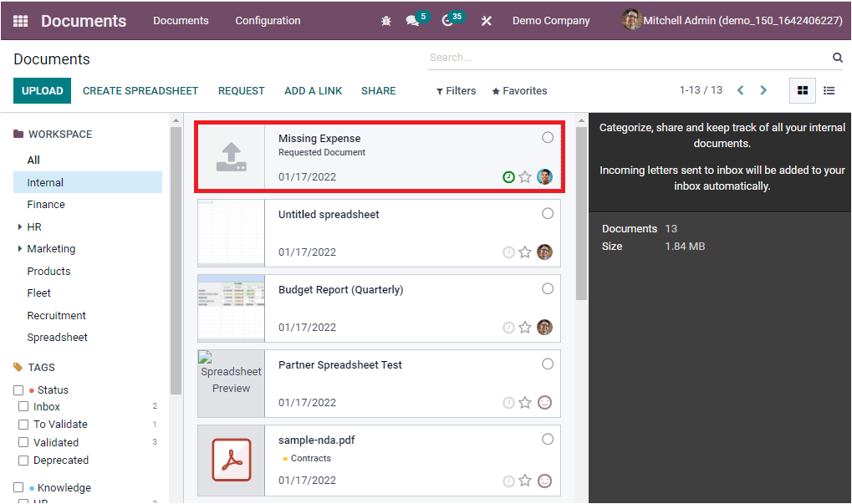
Task: Select the Internal workspace
Action: [88, 182]
